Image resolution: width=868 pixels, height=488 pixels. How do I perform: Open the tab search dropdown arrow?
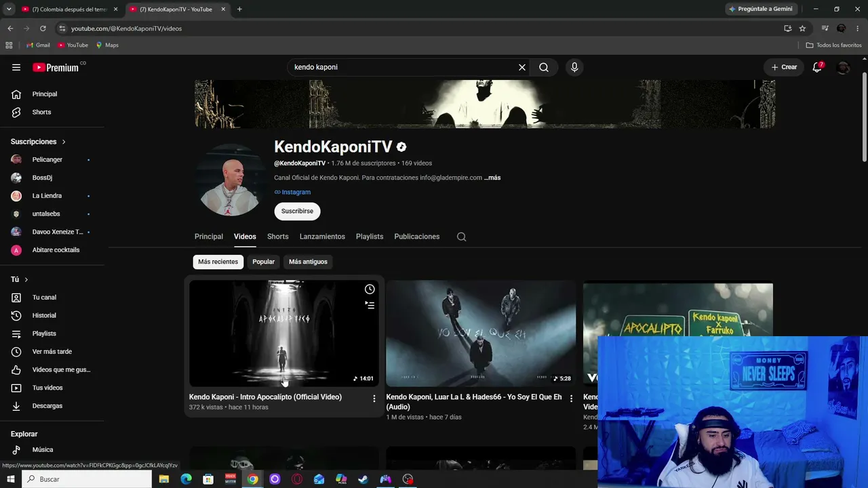[x=9, y=9]
